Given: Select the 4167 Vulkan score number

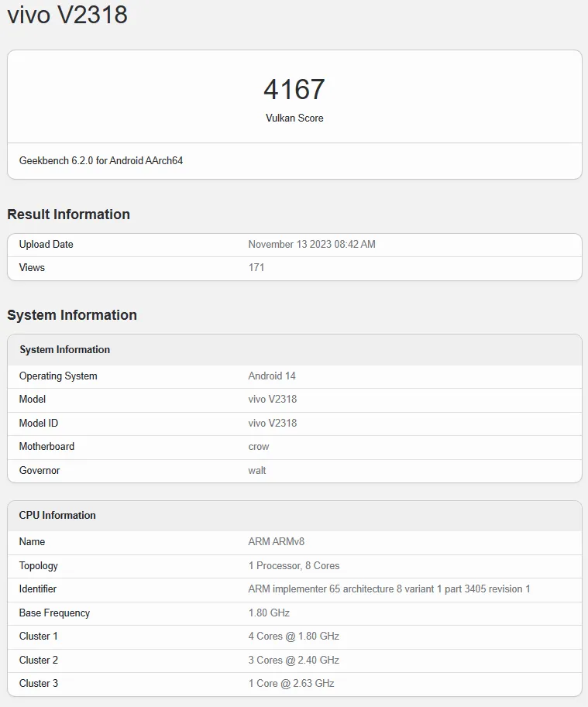Looking at the screenshot, I should (294, 89).
